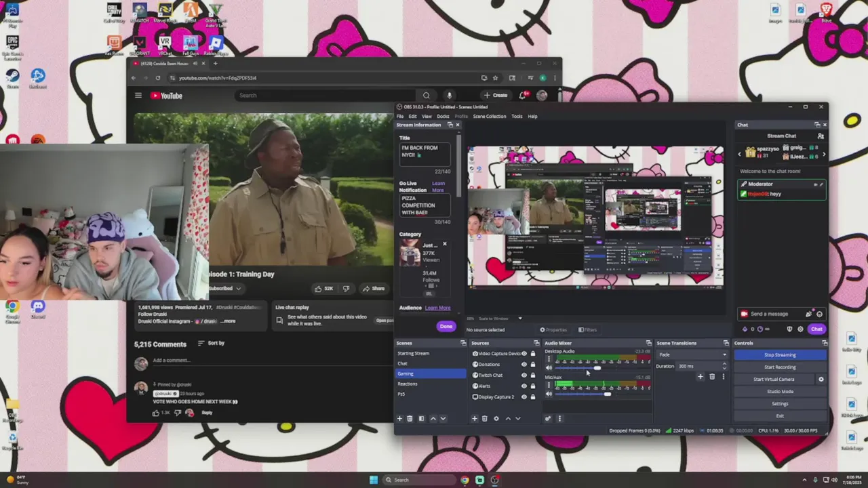Click YouTube voice search microphone
This screenshot has height=488, width=868.
pyautogui.click(x=449, y=96)
